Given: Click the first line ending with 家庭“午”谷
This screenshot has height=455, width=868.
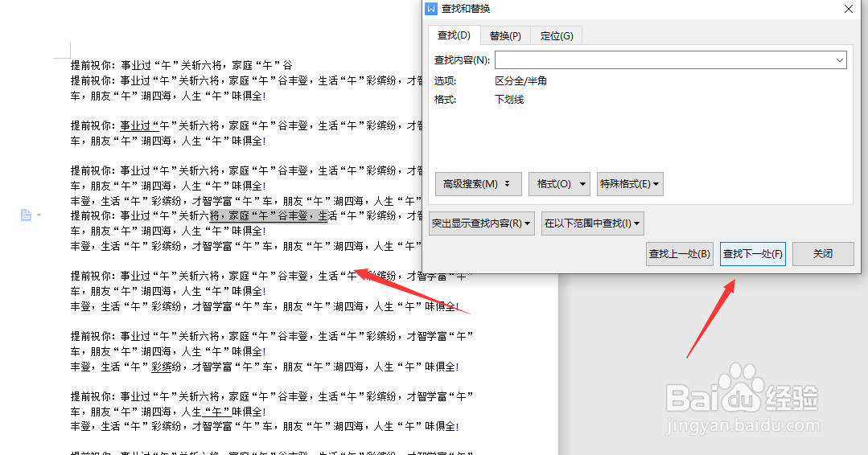Looking at the screenshot, I should pyautogui.click(x=182, y=64).
